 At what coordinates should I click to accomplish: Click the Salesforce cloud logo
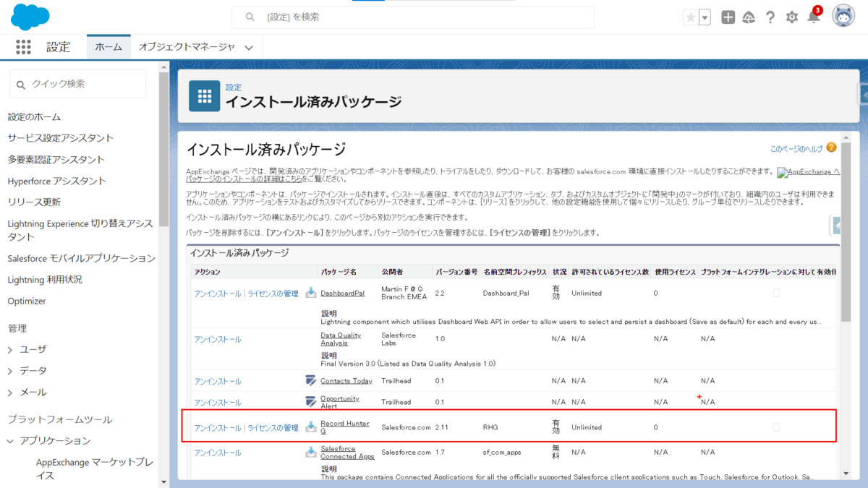coord(30,16)
